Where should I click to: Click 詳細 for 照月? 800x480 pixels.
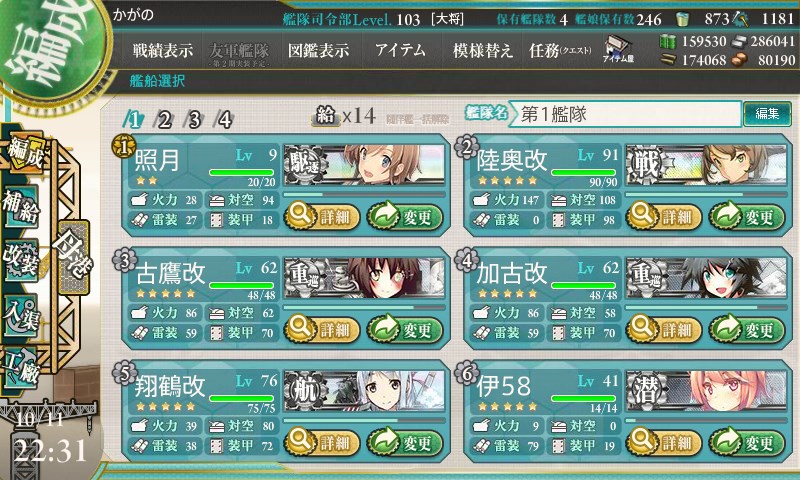click(321, 217)
